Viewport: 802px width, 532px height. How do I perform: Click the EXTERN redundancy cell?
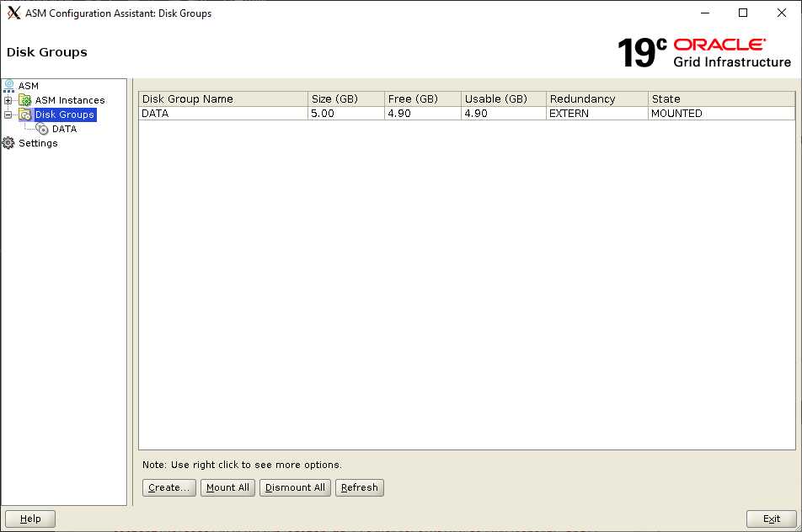coord(597,114)
